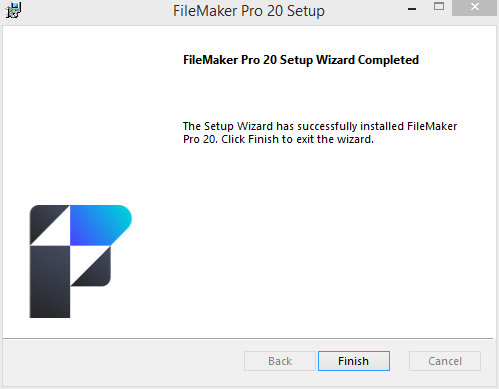Click the grayed-out Back button

coord(280,361)
